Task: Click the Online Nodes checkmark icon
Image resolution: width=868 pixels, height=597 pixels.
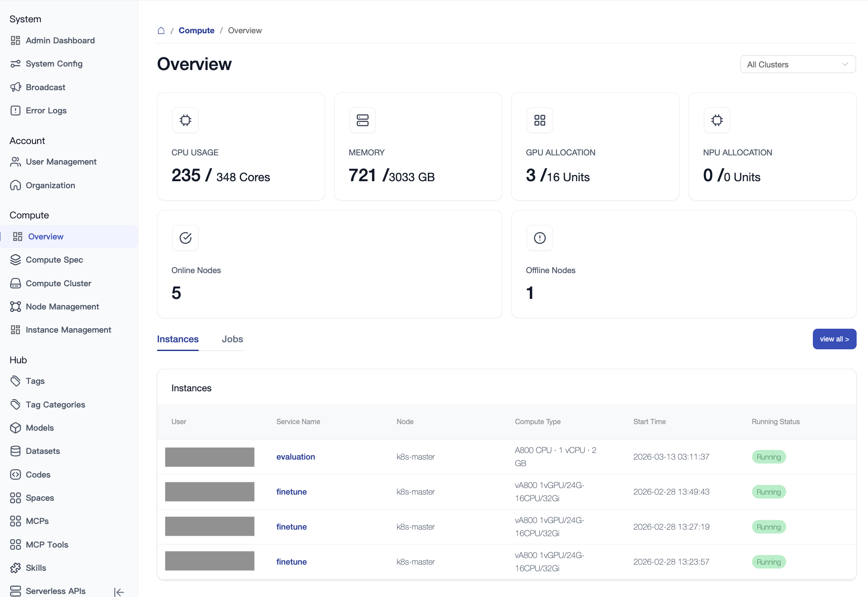Action: (x=185, y=238)
